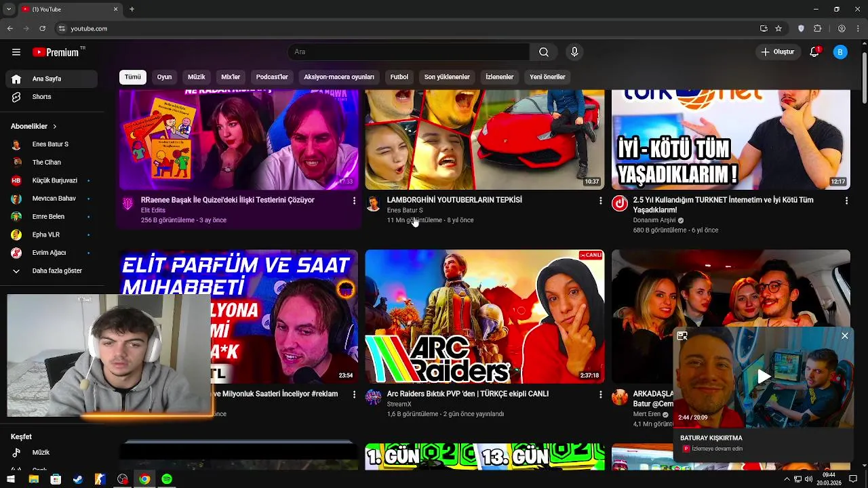868x488 pixels.
Task: Open the account avatar B menu
Action: pos(840,52)
